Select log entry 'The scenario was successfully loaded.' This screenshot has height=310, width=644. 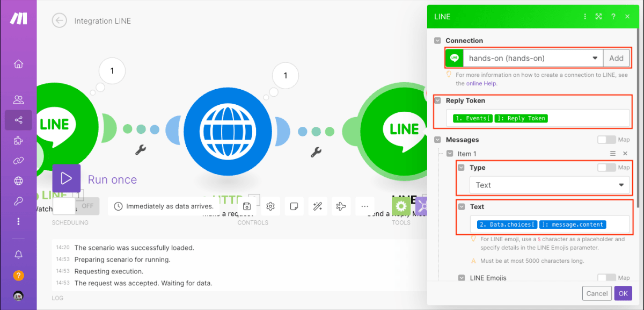[134, 248]
